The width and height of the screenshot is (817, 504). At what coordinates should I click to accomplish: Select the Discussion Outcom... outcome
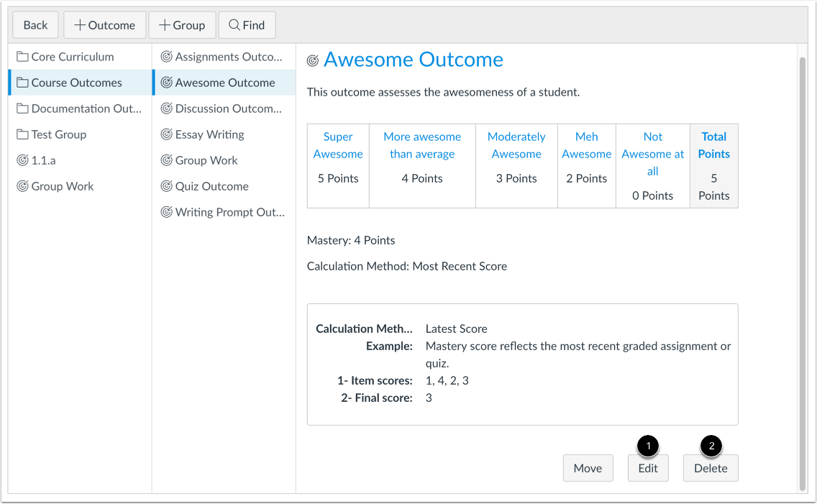224,109
